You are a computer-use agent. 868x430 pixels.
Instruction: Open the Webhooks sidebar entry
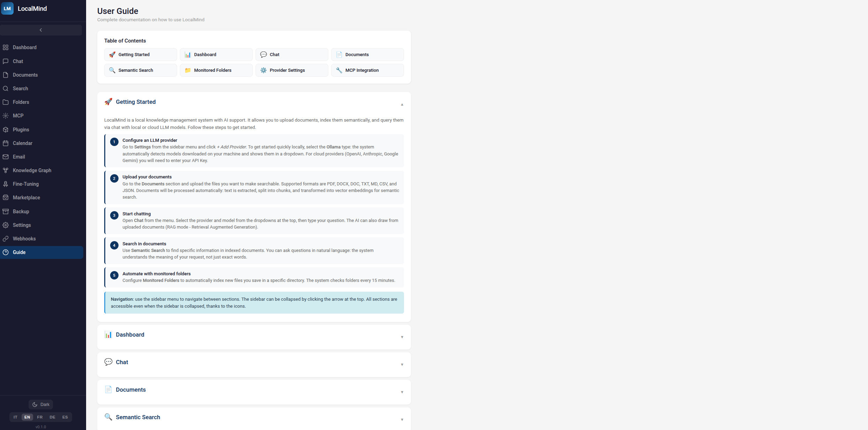(x=41, y=239)
